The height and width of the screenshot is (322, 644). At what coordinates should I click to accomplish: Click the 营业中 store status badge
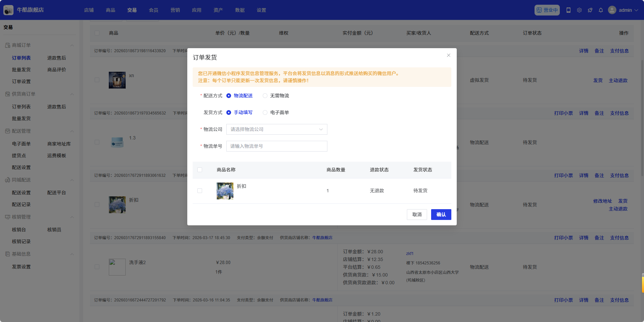[547, 10]
